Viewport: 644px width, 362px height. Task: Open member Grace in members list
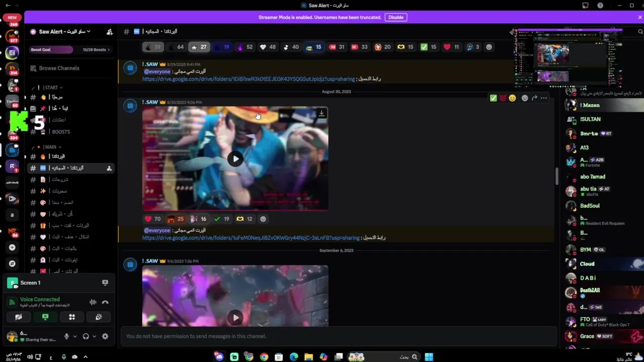pos(603,336)
